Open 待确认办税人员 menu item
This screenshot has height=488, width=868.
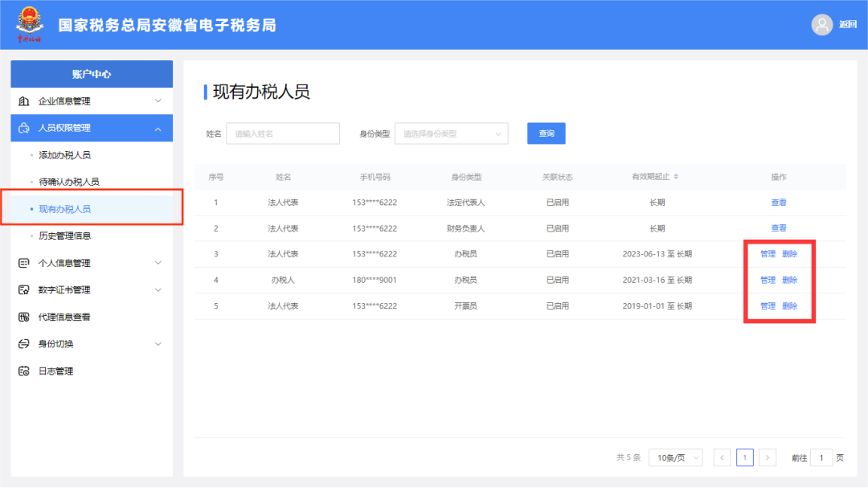pyautogui.click(x=69, y=182)
